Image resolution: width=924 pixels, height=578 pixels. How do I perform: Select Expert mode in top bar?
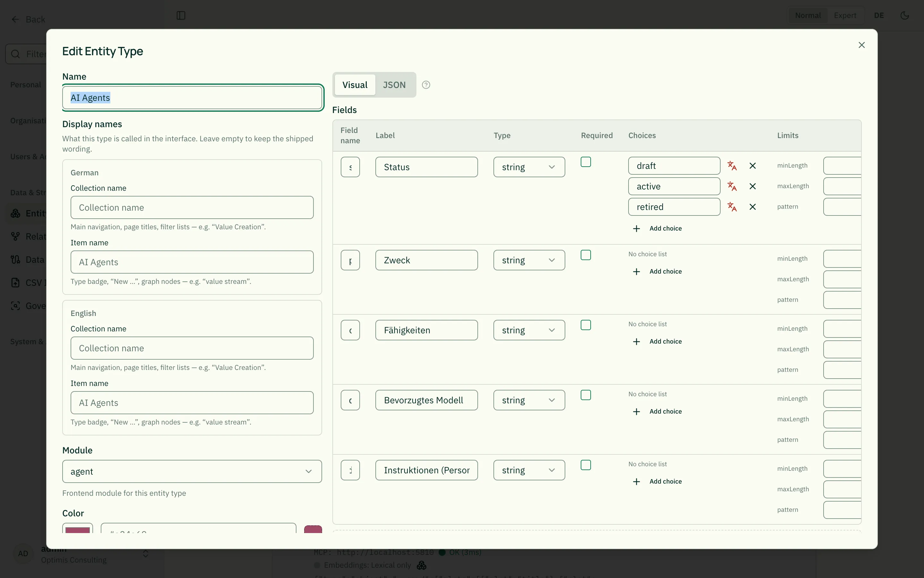pos(844,16)
